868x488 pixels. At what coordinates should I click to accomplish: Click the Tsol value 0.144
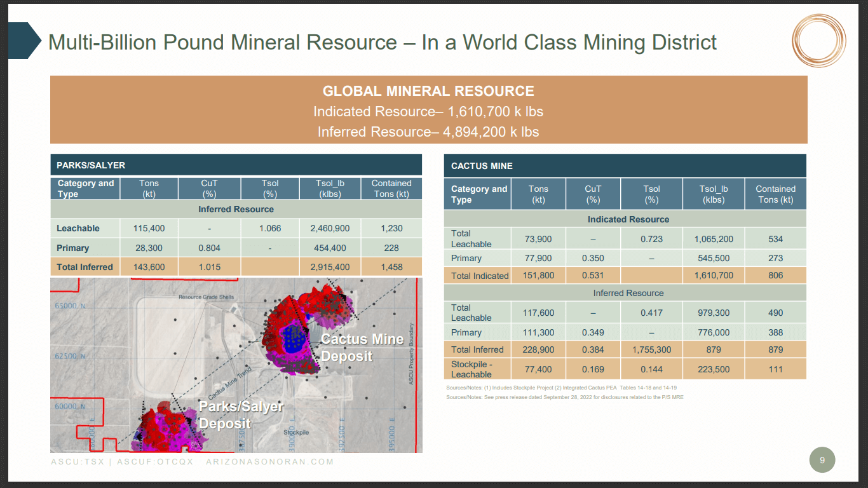point(651,369)
